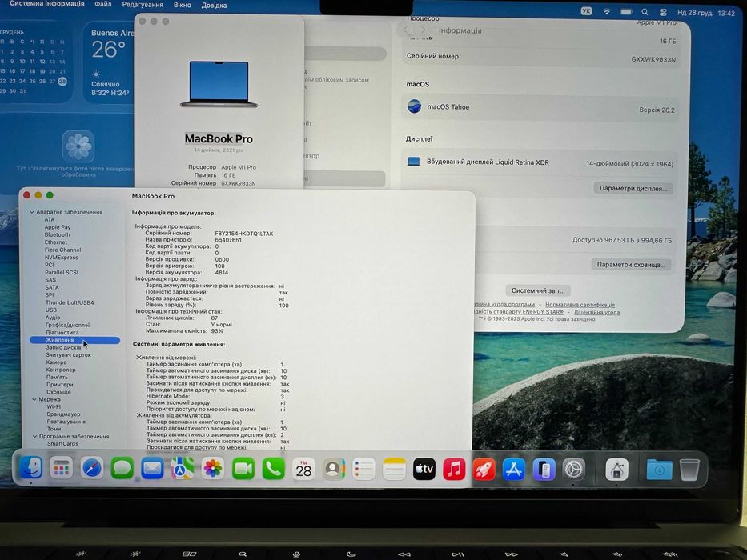Open the Mail app in the Dock

[x=152, y=469]
